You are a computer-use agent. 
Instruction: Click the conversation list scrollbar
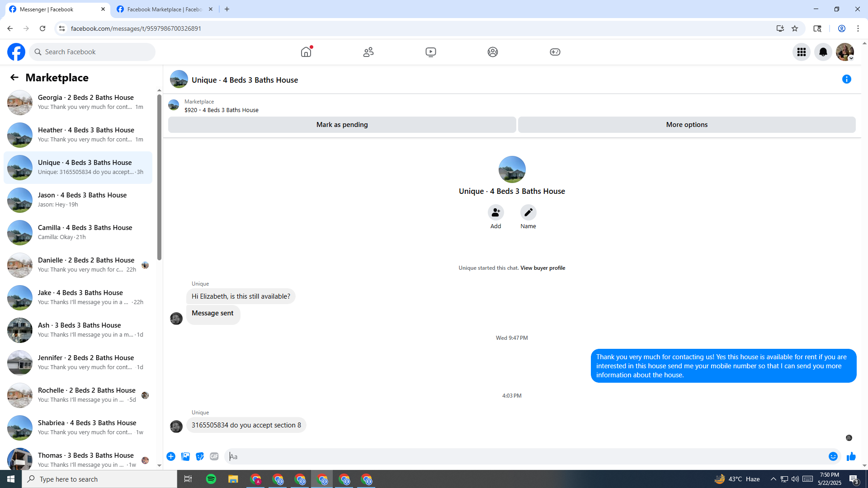pos(159,177)
